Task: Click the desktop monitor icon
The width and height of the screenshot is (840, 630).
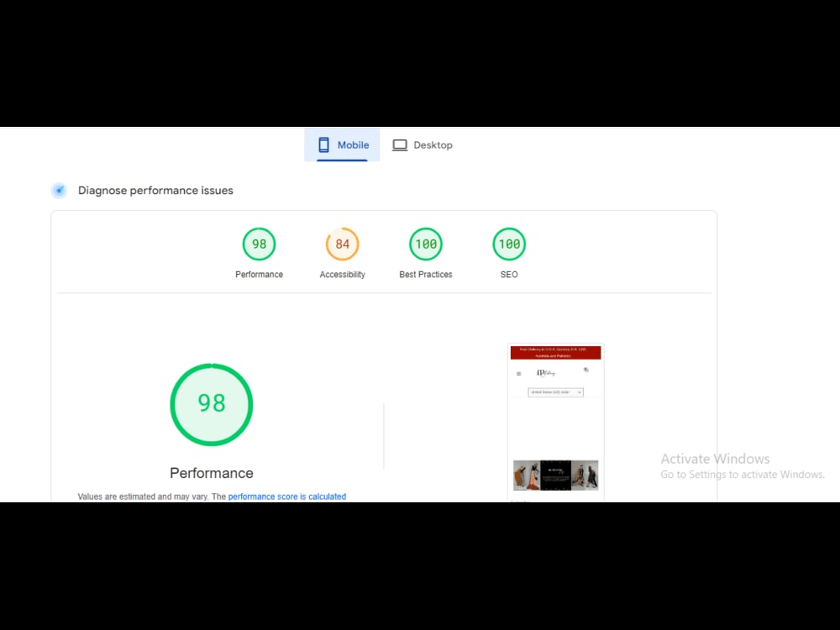Action: coord(400,145)
